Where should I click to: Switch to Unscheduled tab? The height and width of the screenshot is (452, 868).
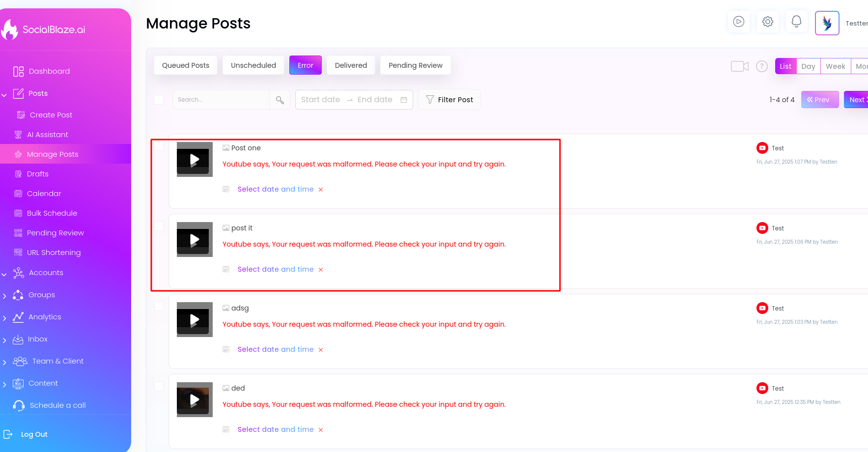tap(253, 65)
